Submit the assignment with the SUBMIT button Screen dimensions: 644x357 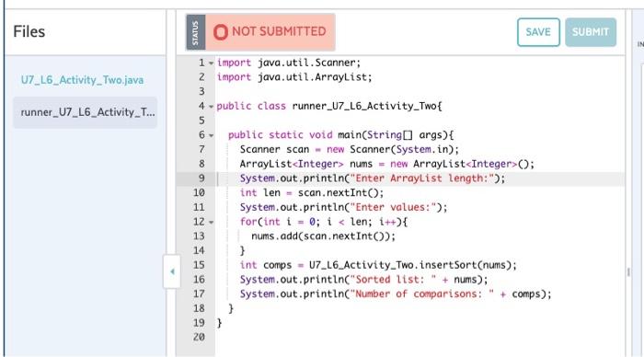(x=591, y=32)
